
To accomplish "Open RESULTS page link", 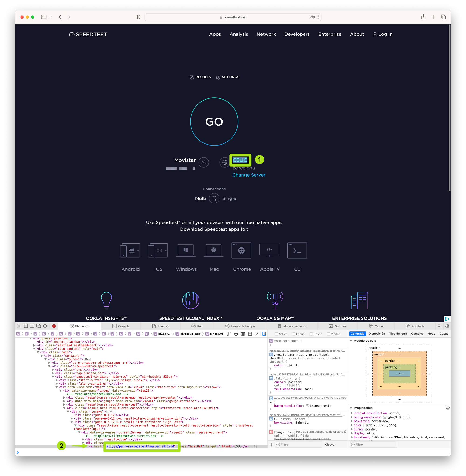I will (200, 77).
